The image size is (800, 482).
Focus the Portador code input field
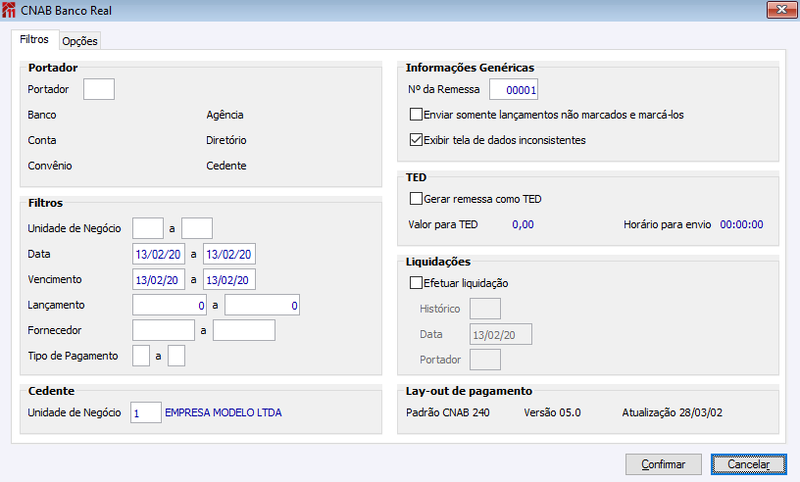click(x=99, y=89)
